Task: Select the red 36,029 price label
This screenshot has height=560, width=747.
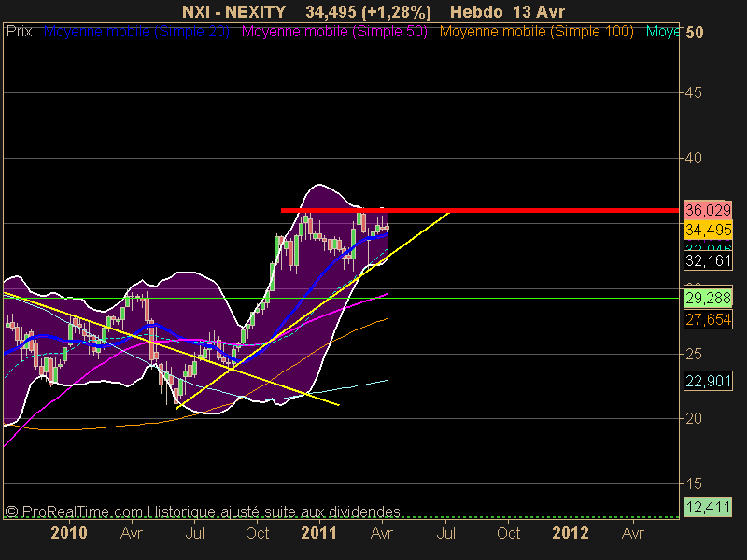Action: 708,210
